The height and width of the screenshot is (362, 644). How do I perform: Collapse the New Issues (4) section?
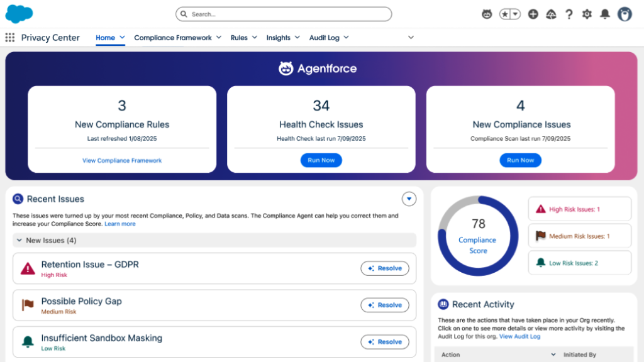[x=19, y=240]
